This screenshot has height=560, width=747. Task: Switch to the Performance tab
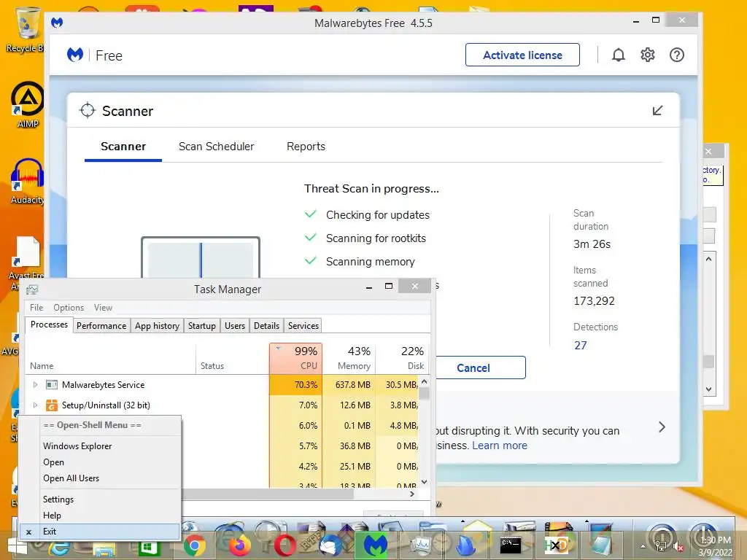point(101,326)
